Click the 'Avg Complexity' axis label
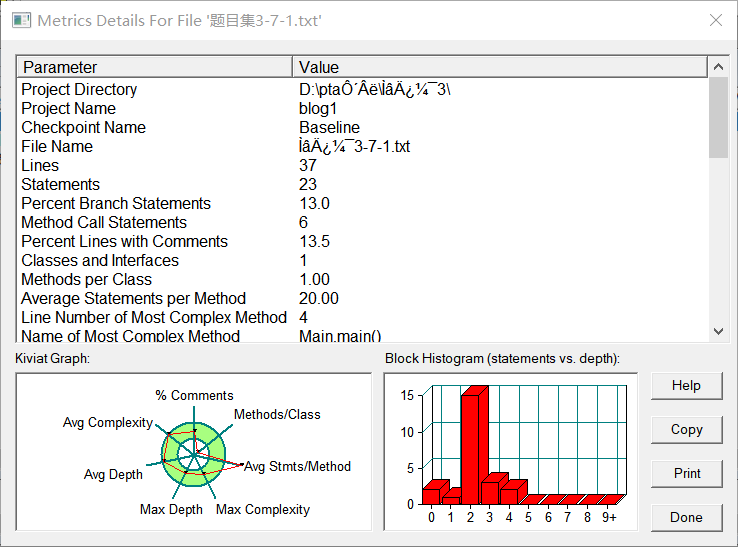This screenshot has width=738, height=547. tap(108, 422)
